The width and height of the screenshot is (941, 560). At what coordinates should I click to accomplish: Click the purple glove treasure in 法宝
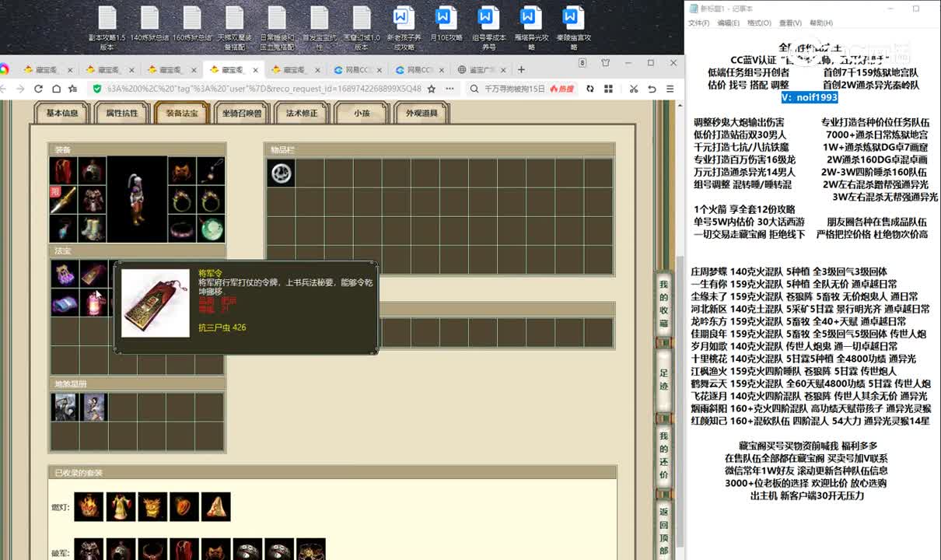pos(64,274)
